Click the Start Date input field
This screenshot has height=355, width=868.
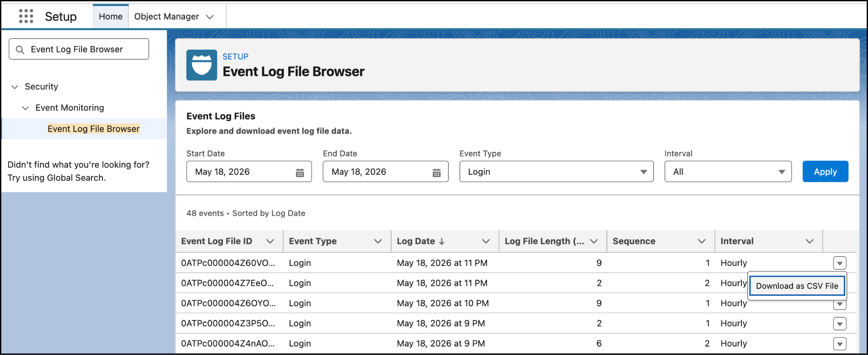[249, 171]
